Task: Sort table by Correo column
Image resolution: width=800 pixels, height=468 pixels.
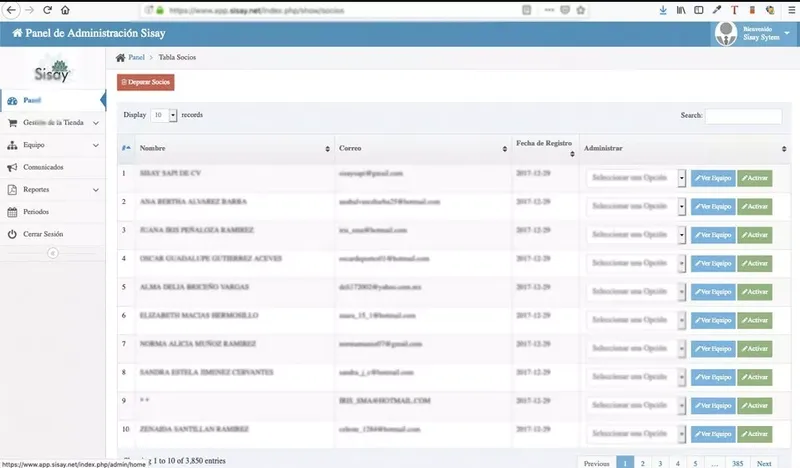Action: coord(423,148)
